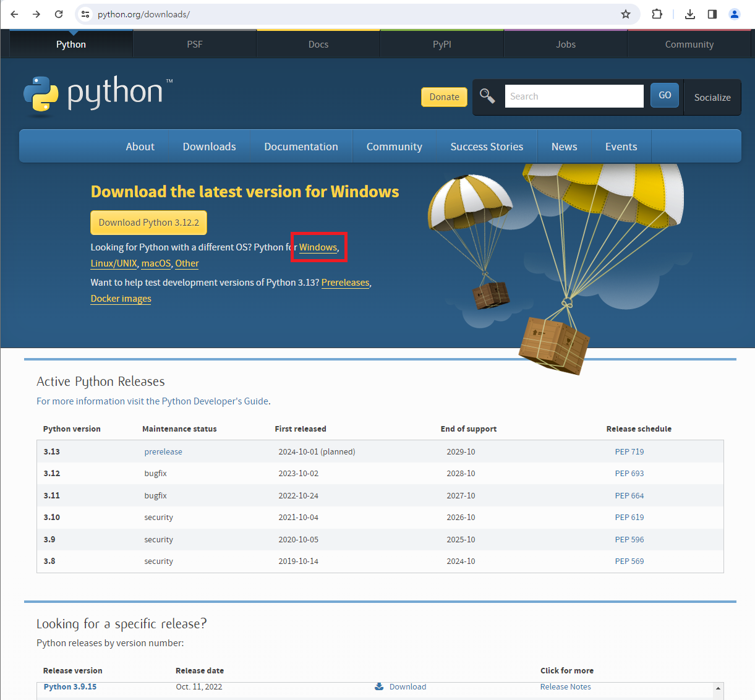Open the browser downloads tray icon

(x=690, y=14)
